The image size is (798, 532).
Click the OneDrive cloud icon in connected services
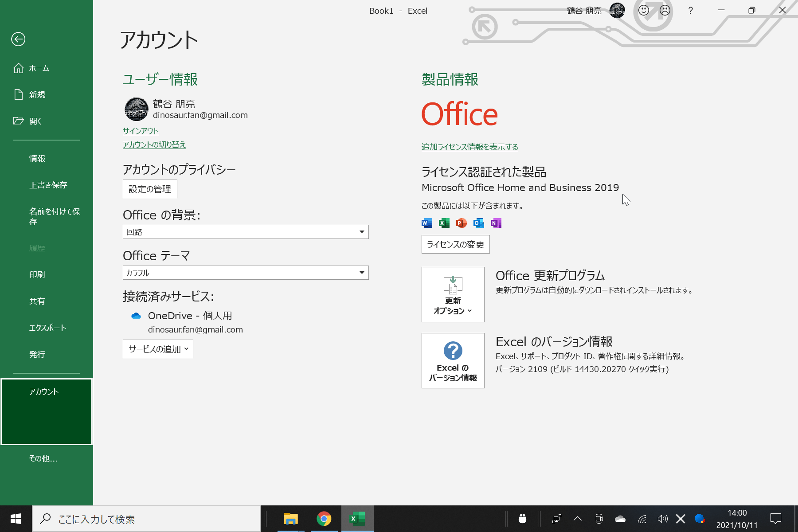[136, 316]
